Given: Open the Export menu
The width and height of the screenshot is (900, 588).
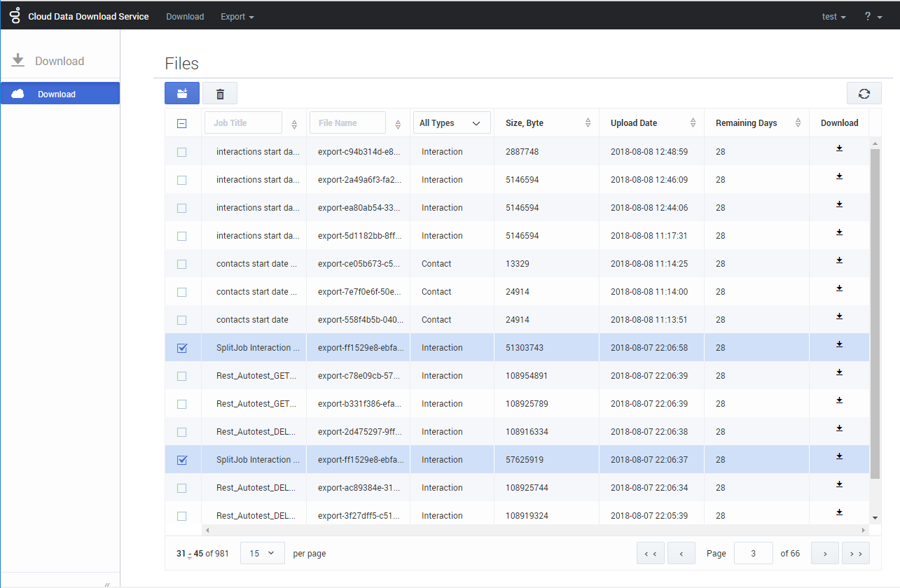Looking at the screenshot, I should pyautogui.click(x=237, y=16).
